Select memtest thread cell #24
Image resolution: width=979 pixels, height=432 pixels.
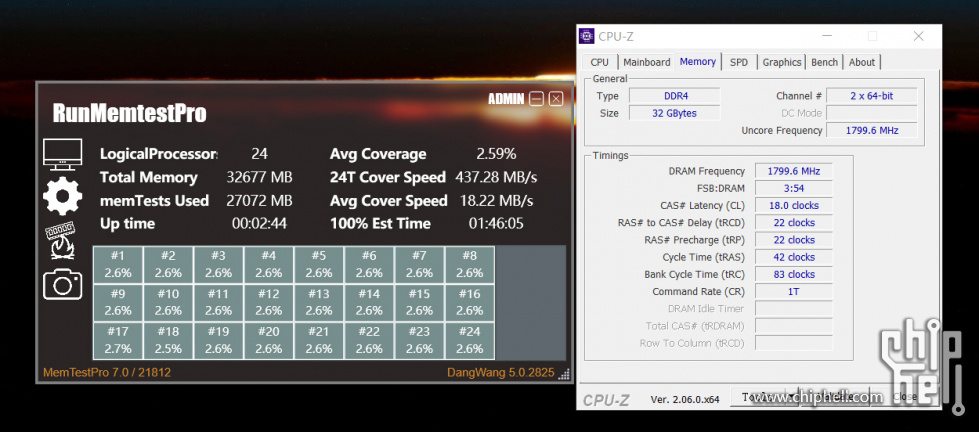click(x=470, y=341)
